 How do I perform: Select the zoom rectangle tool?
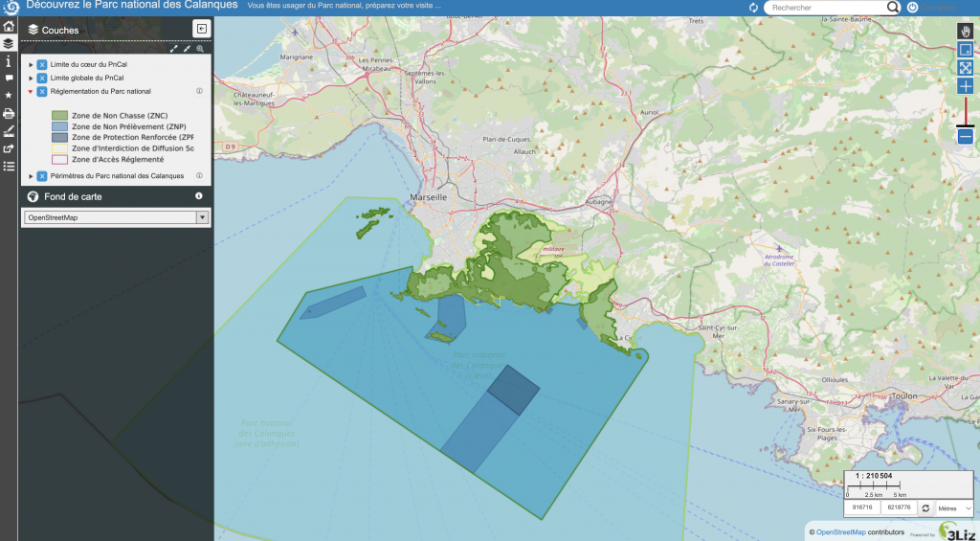point(965,49)
